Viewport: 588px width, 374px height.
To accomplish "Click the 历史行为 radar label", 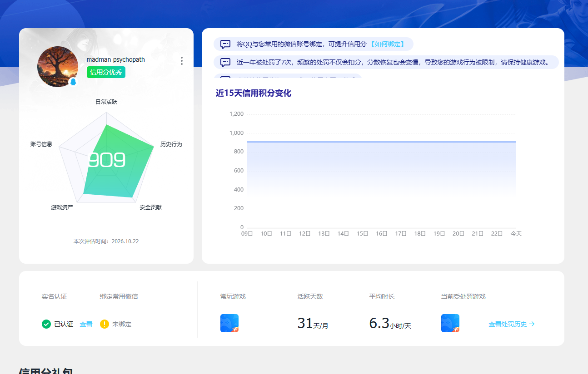I will coord(171,144).
